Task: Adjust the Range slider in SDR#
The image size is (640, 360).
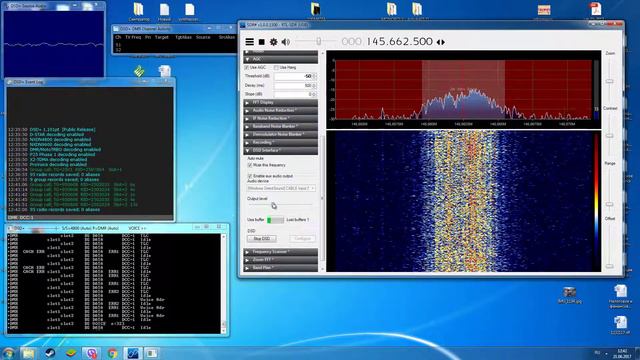Action: pos(609,204)
